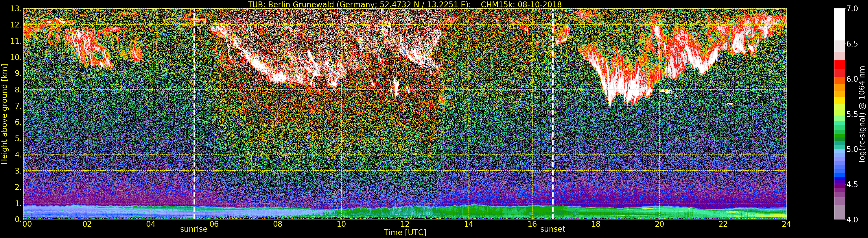Click the Time [UTC] axis label
This screenshot has height=238, width=868.
[x=405, y=233]
